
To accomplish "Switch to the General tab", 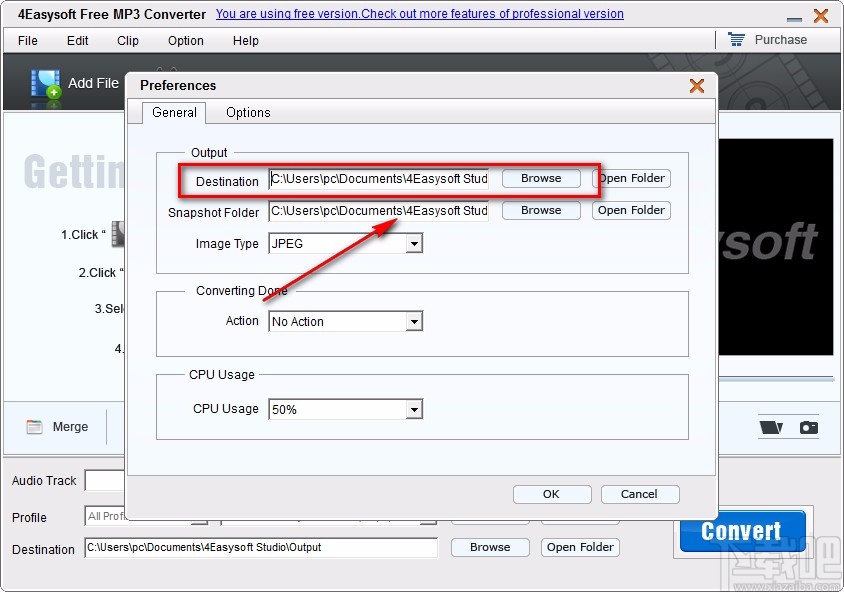I will click(x=174, y=112).
